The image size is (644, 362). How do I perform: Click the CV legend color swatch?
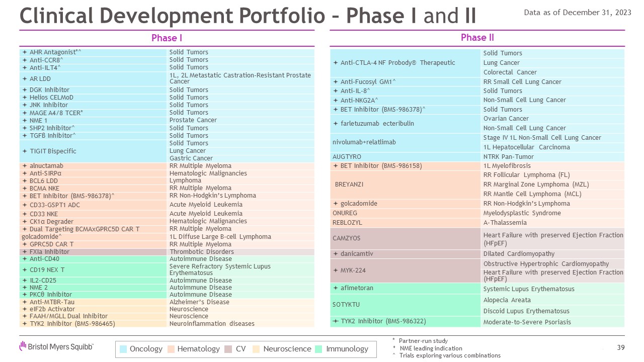228,349
